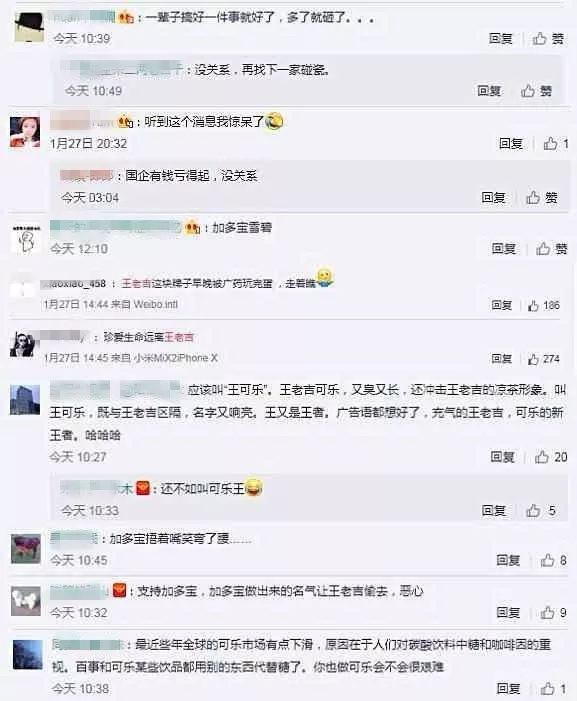
Task: Like the comment with 186 likes
Action: (543, 305)
